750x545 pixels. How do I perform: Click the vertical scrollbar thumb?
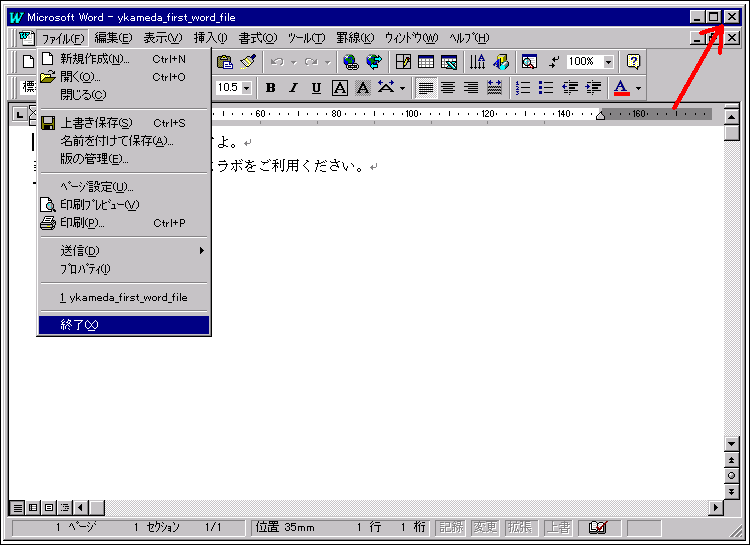[x=732, y=133]
